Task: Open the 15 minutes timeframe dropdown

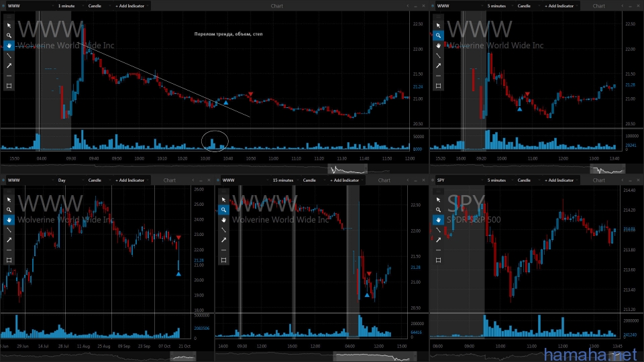Action: 285,180
